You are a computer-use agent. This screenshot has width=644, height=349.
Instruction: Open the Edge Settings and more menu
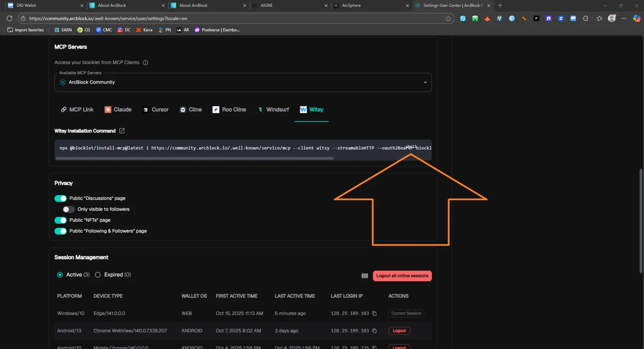pos(624,19)
